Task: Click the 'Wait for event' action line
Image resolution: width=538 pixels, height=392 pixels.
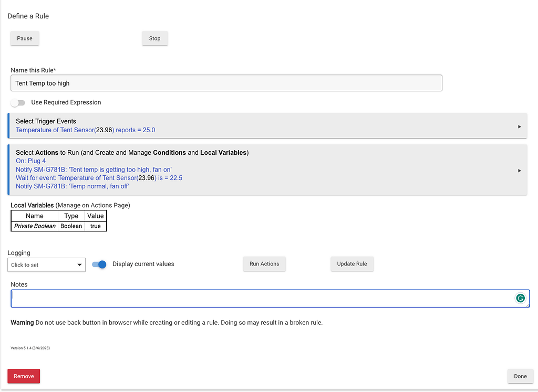Action: click(x=99, y=178)
